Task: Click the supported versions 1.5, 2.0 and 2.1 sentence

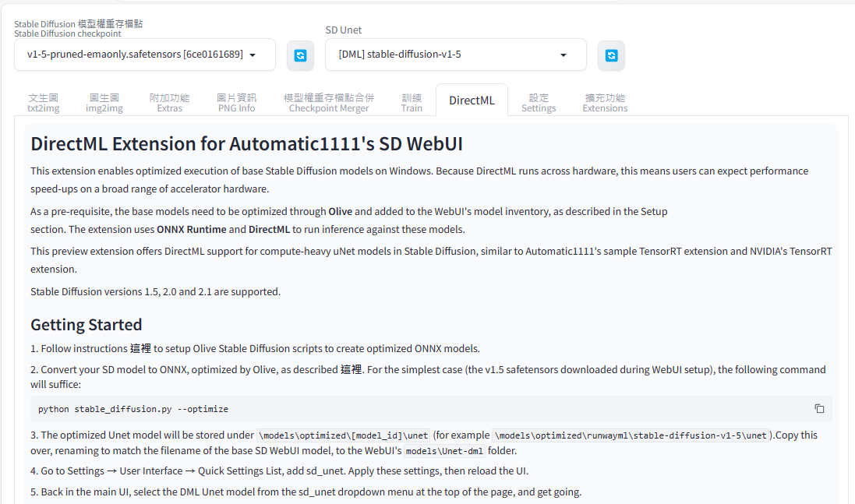Action: (155, 291)
